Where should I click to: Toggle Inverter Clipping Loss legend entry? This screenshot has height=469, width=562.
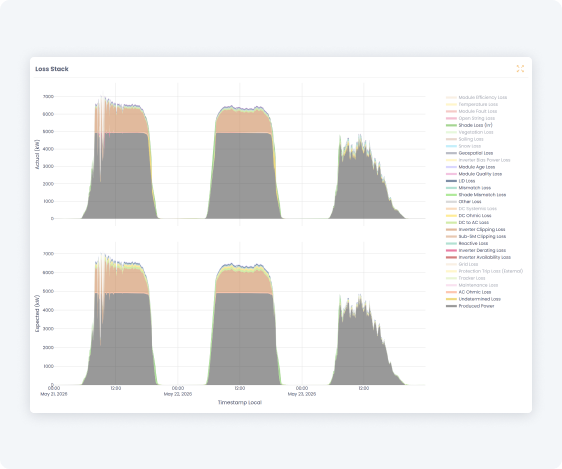(476, 230)
